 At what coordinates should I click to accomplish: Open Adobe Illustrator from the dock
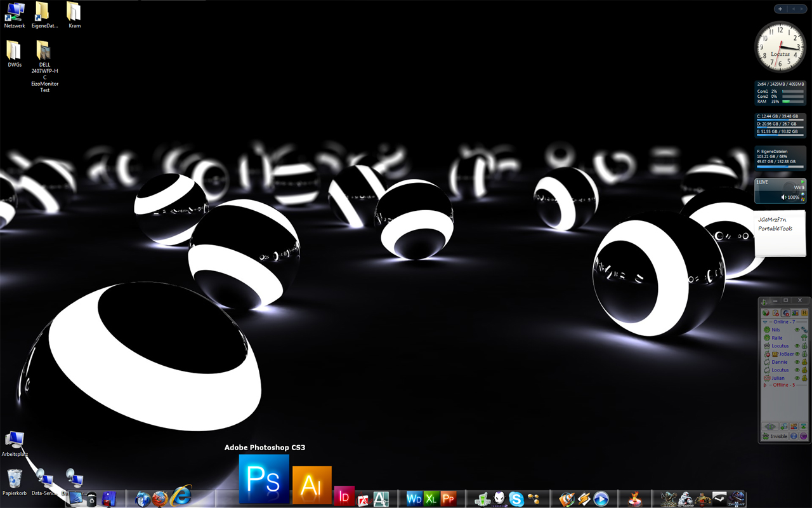click(311, 486)
